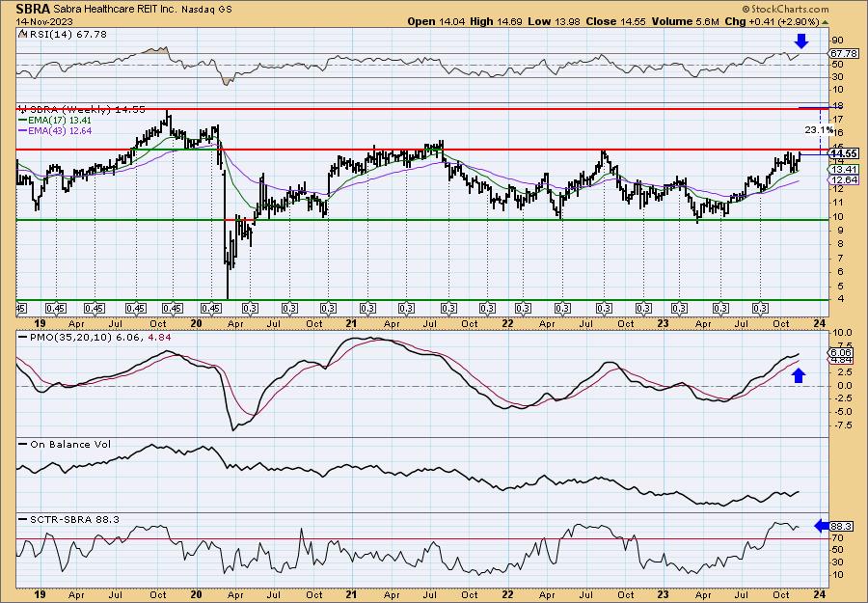Click the Chg +0.41 (+2.90%) value

click(772, 21)
